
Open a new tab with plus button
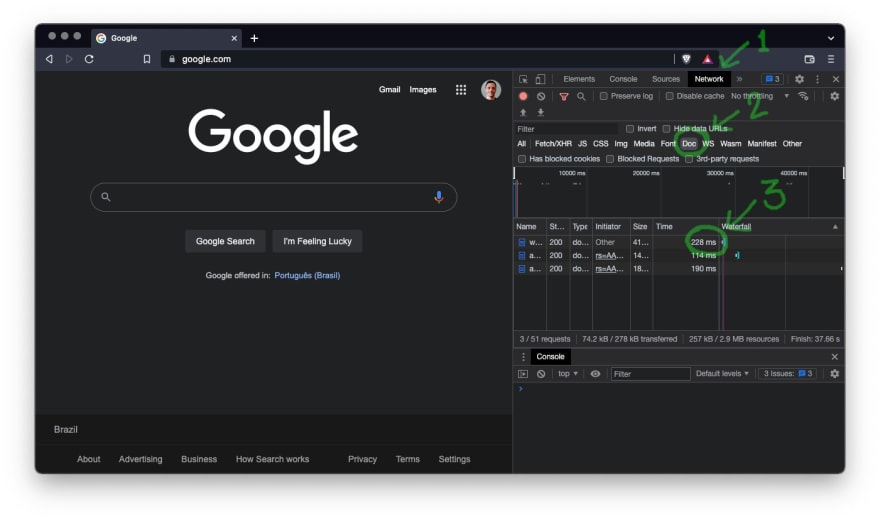pyautogui.click(x=254, y=38)
